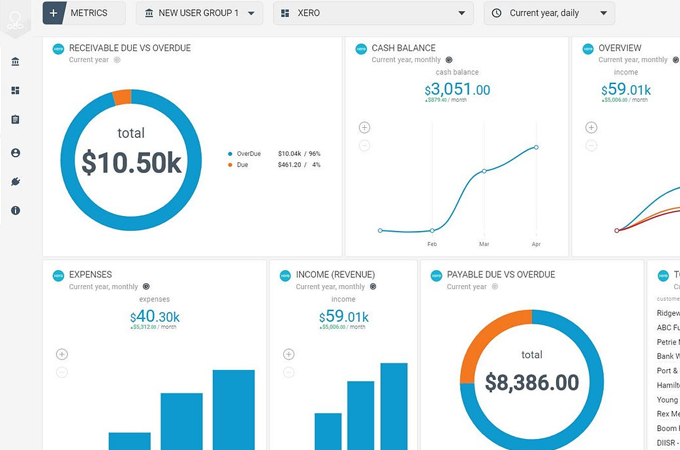680x450 pixels.
Task: Open the bank icon in left sidebar
Action: 15,62
